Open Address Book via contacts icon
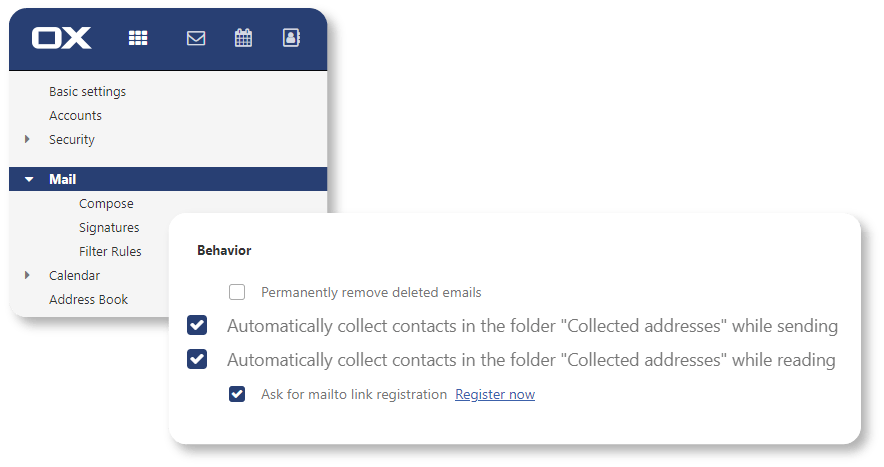Viewport: 884px width, 467px height. click(291, 38)
